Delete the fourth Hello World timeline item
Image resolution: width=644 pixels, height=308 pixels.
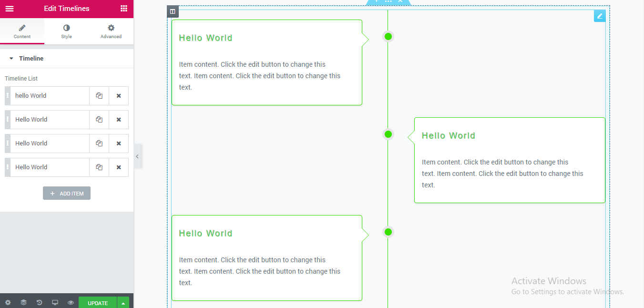tap(118, 167)
